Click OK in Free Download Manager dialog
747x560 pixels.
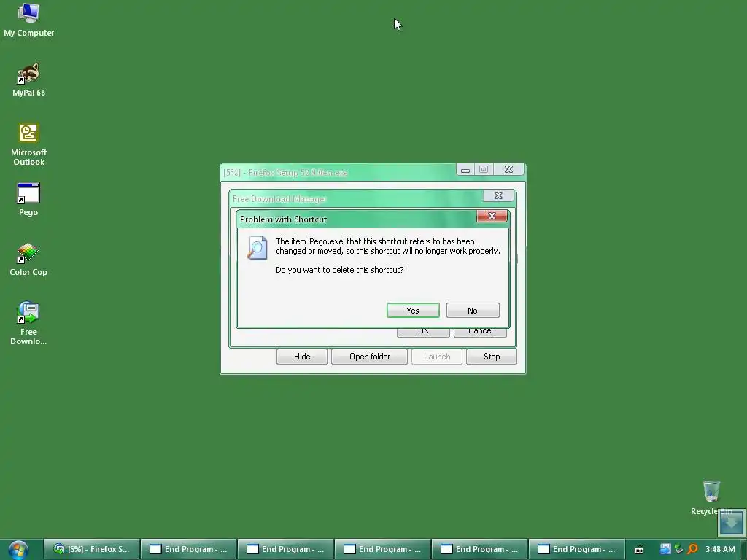click(423, 332)
